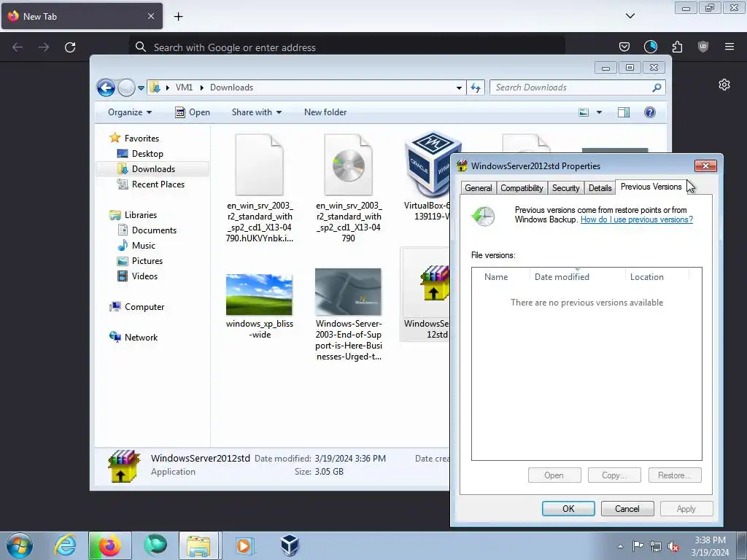Click the network tray icon
Screen dimensions: 747x560
pyautogui.click(x=656, y=546)
